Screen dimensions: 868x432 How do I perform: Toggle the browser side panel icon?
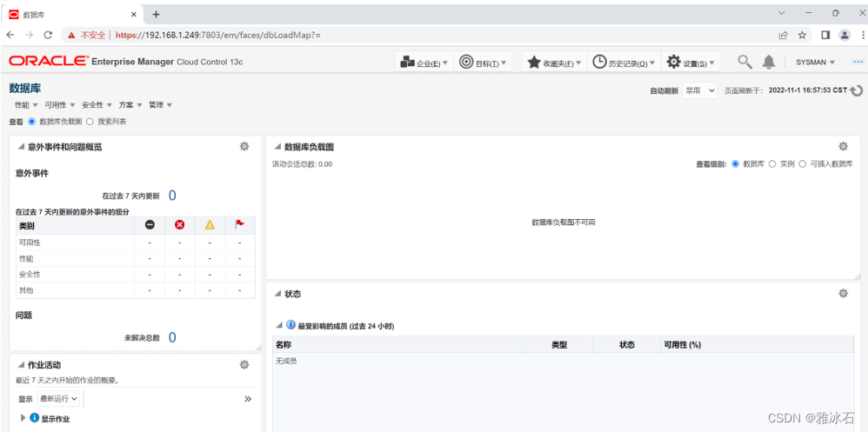tap(825, 35)
